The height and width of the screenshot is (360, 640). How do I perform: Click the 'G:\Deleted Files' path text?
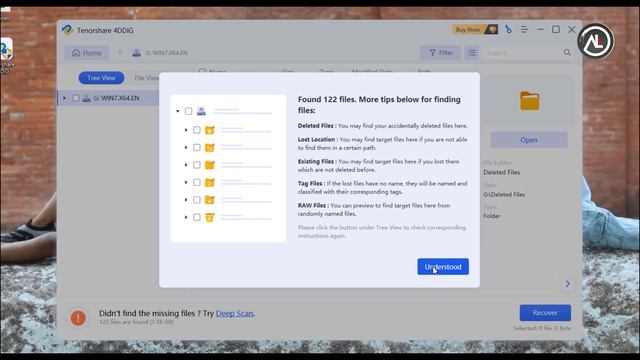click(x=504, y=195)
